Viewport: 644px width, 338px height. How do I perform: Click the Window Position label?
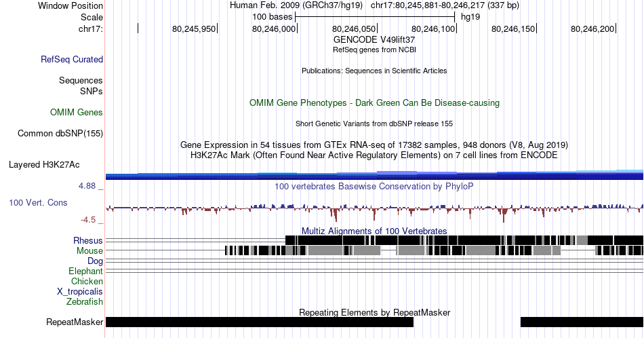(71, 5)
